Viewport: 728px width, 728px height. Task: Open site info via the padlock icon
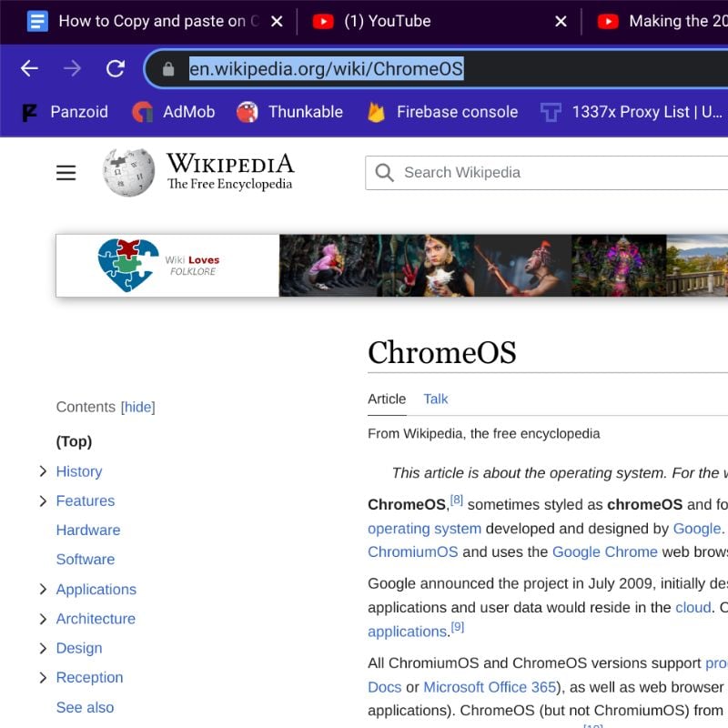coord(168,67)
